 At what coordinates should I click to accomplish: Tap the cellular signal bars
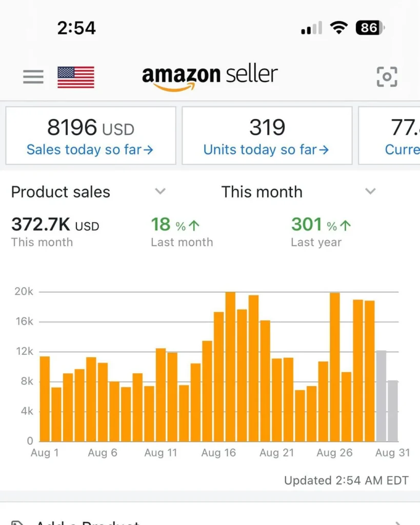(312, 28)
